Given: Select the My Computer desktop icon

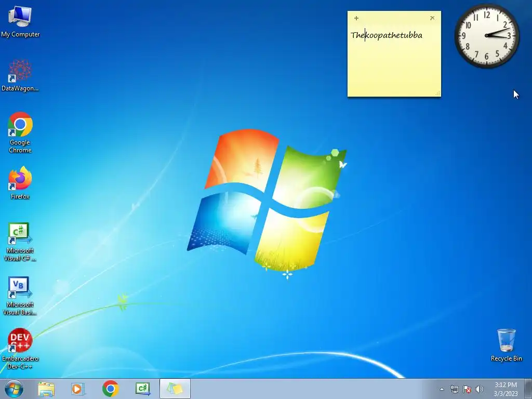Looking at the screenshot, I should pos(20,22).
